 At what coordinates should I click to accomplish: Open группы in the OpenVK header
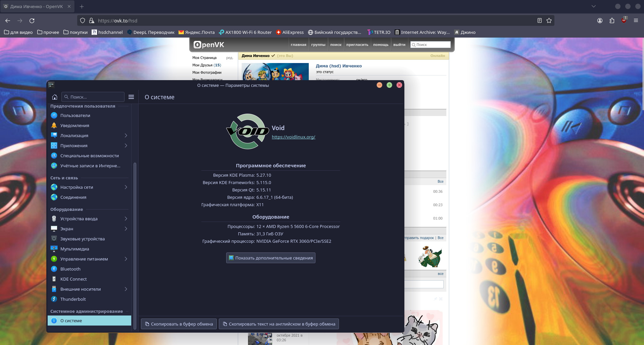[318, 45]
